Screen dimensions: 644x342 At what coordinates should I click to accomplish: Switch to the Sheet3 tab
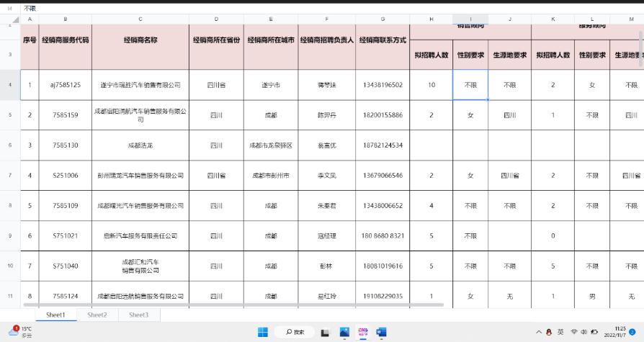[x=138, y=315]
